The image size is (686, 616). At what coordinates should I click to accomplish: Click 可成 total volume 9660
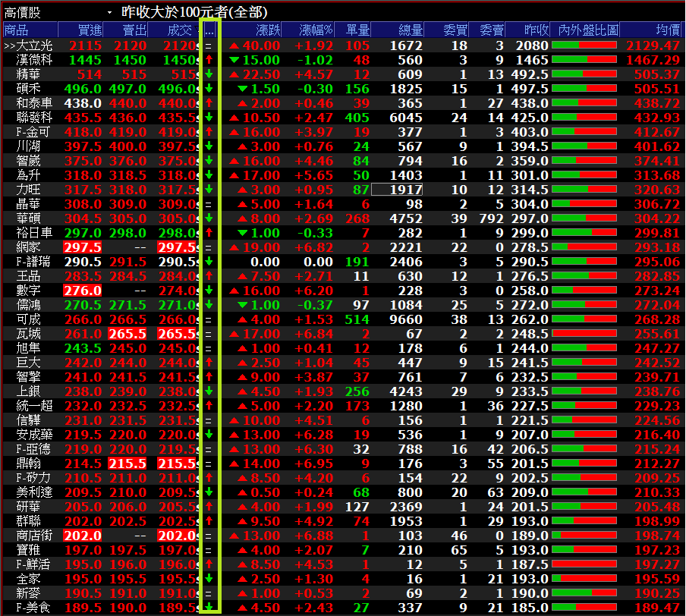[406, 319]
